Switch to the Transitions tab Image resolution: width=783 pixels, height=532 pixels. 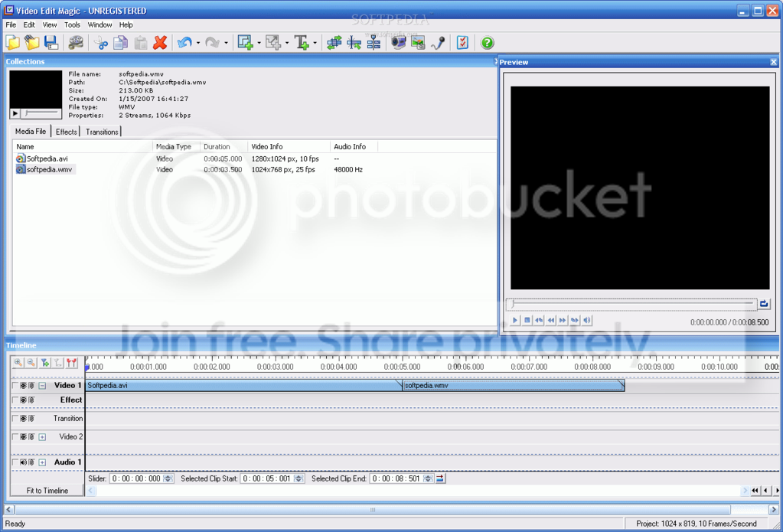pyautogui.click(x=102, y=132)
